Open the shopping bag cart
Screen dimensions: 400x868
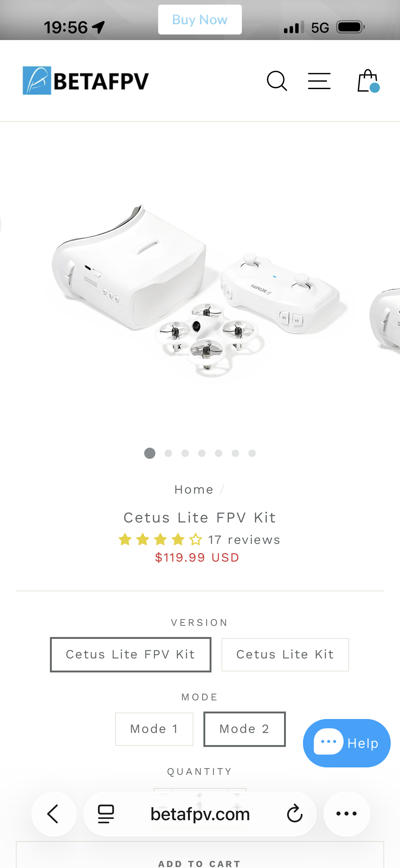[x=368, y=81]
